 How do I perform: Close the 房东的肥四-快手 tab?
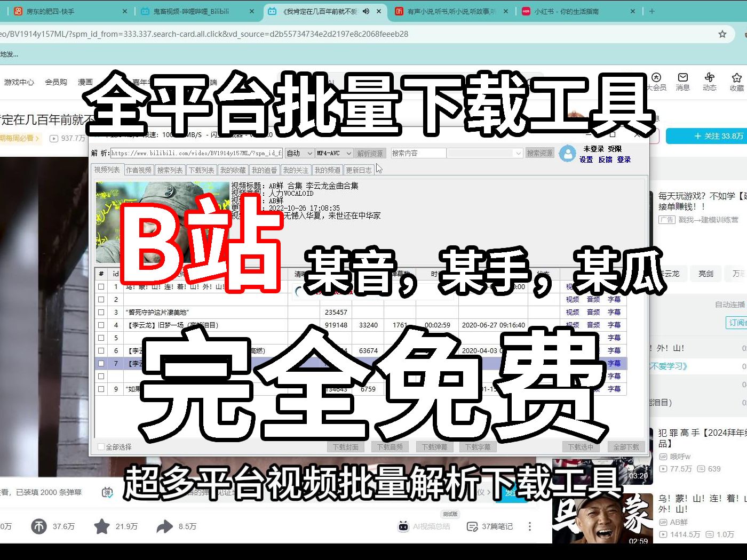coord(125,11)
